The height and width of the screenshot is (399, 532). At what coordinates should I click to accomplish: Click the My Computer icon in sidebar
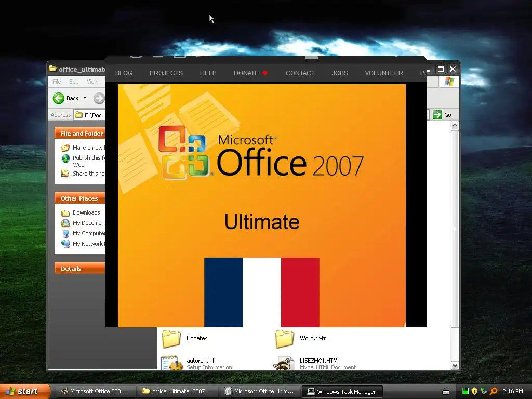coord(65,234)
